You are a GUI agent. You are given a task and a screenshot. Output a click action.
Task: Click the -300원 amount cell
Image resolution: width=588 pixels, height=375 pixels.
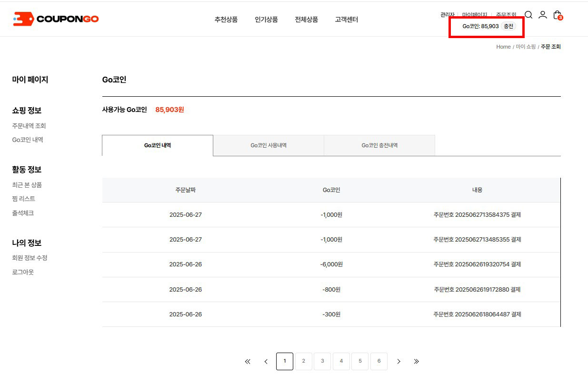[x=331, y=314]
